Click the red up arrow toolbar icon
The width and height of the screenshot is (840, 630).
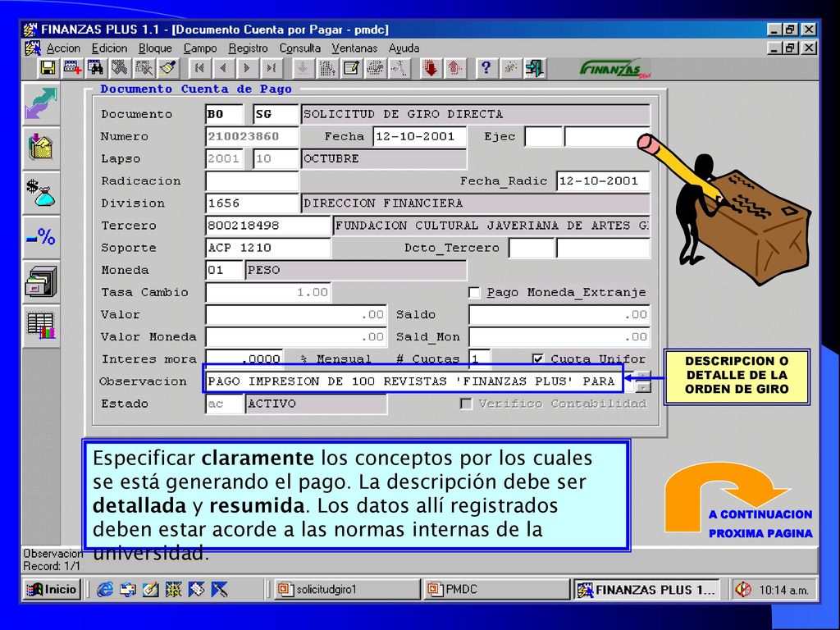click(x=454, y=69)
